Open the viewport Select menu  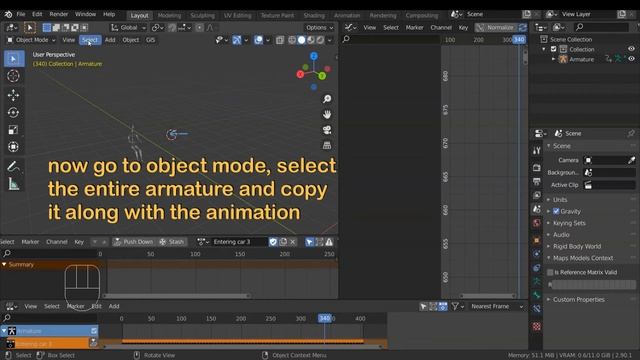coord(89,40)
